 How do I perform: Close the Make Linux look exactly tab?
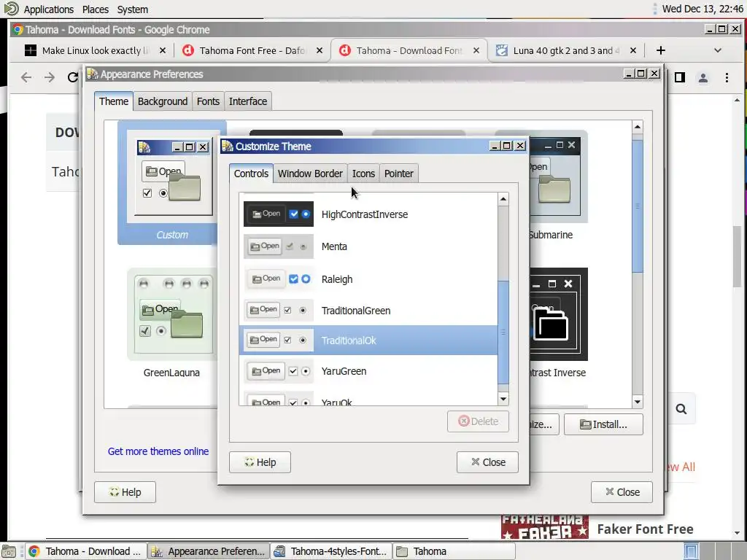click(163, 50)
